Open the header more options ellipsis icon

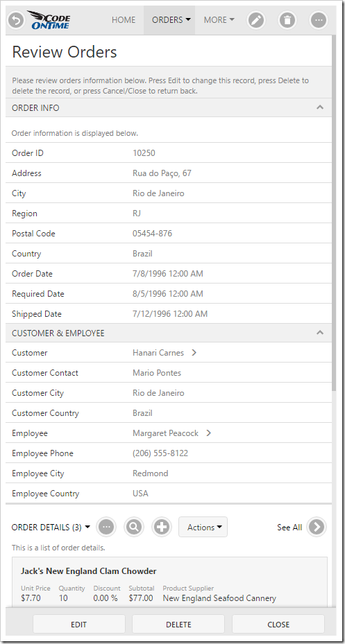(319, 19)
